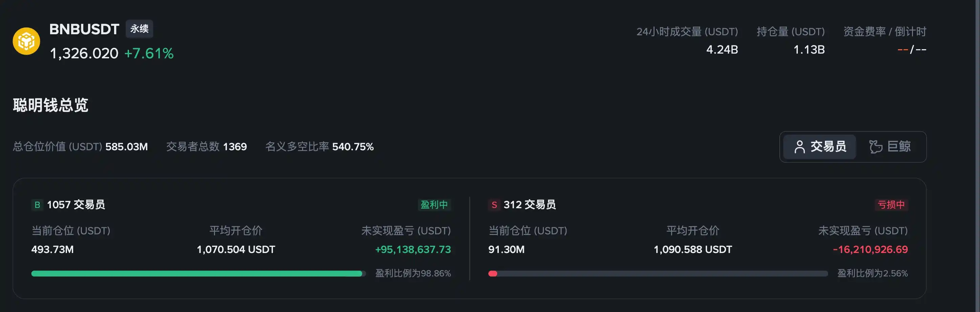Click the 资金费率 / 倒计时 label
The width and height of the screenshot is (980, 312).
(x=885, y=32)
